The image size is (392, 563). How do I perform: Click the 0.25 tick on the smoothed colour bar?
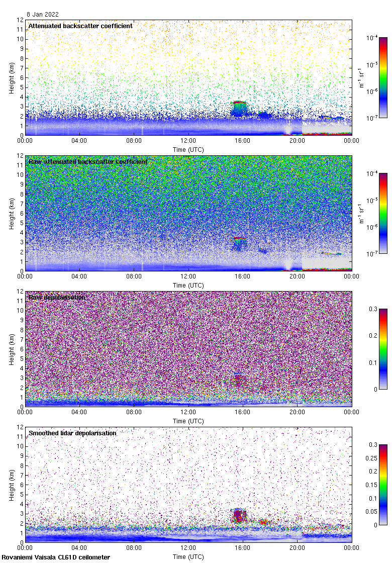click(x=371, y=458)
